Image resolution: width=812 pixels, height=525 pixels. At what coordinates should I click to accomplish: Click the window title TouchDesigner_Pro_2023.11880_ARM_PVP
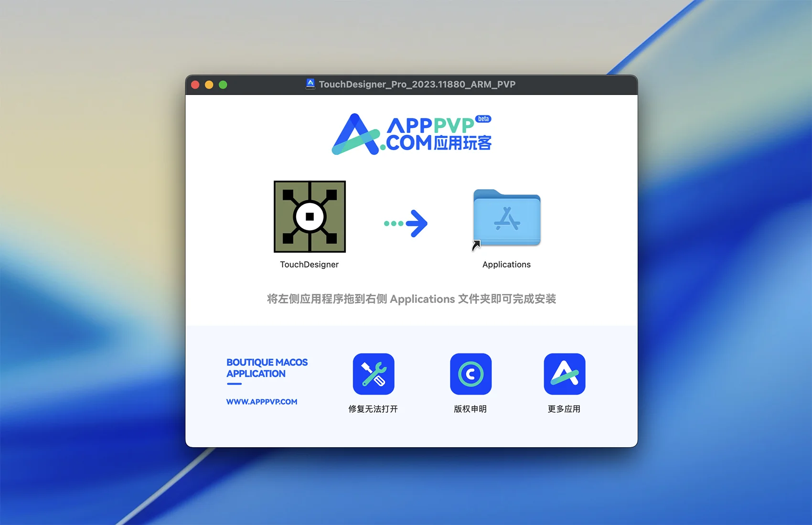(x=417, y=85)
